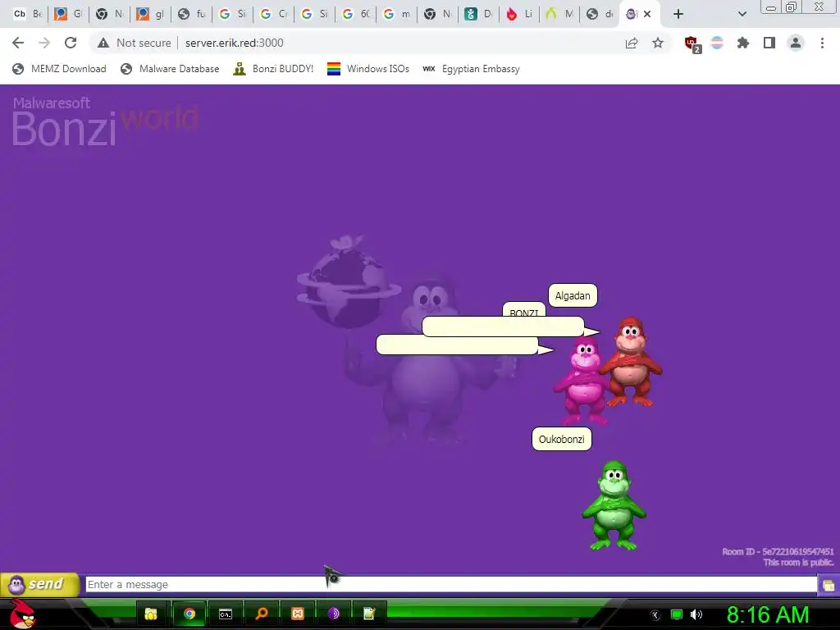Go back to the previous page

coord(18,43)
